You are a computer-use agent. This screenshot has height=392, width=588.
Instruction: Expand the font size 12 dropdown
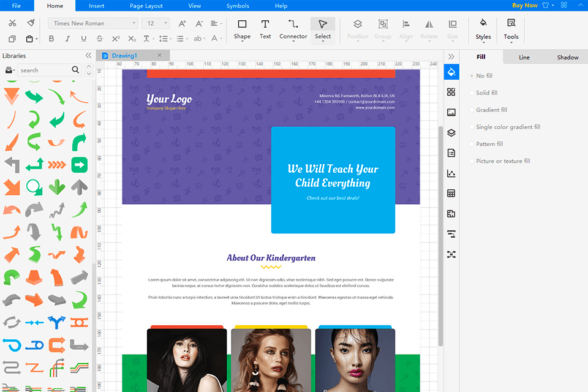pos(156,23)
